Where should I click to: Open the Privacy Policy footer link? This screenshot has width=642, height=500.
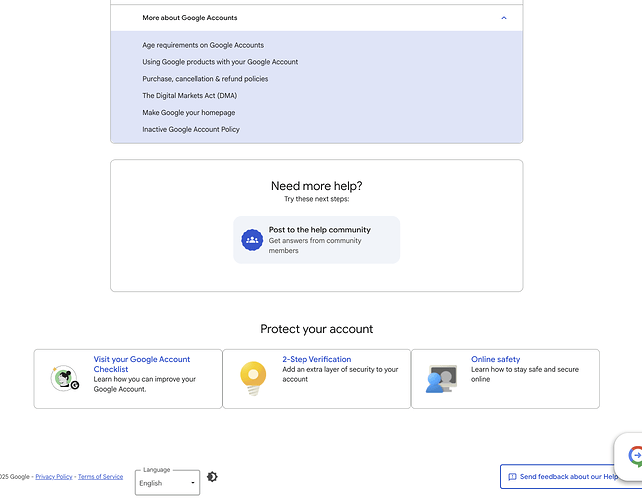(x=54, y=477)
